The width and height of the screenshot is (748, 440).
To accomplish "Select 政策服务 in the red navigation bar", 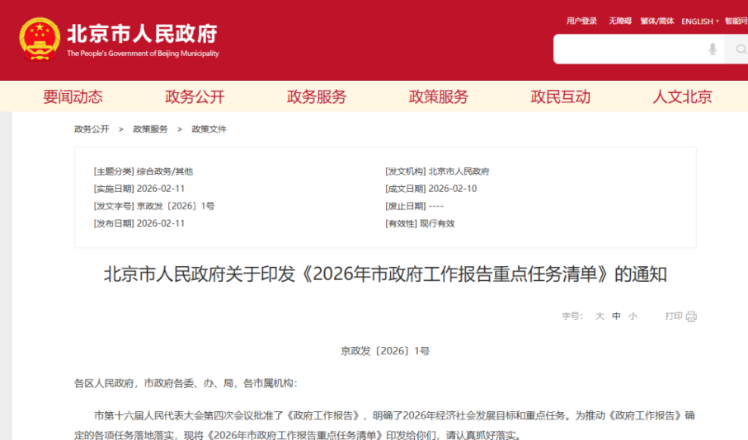I will (x=439, y=97).
